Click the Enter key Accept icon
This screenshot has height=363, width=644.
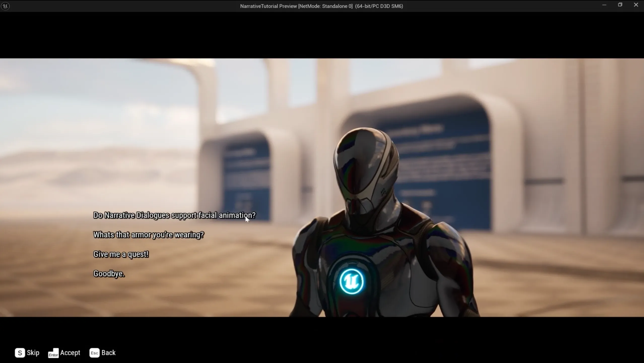pos(53,353)
